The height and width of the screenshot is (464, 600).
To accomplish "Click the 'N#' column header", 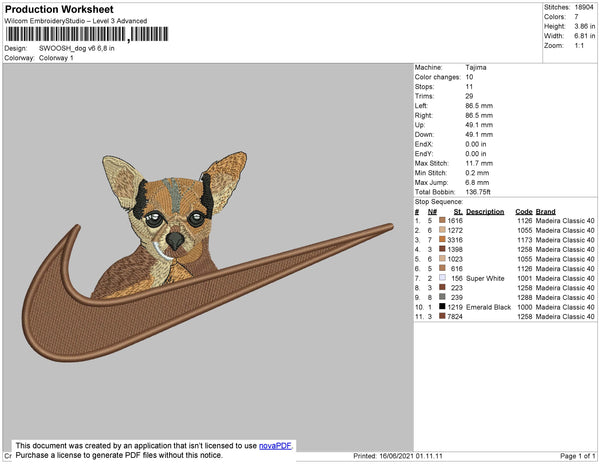I will [432, 212].
